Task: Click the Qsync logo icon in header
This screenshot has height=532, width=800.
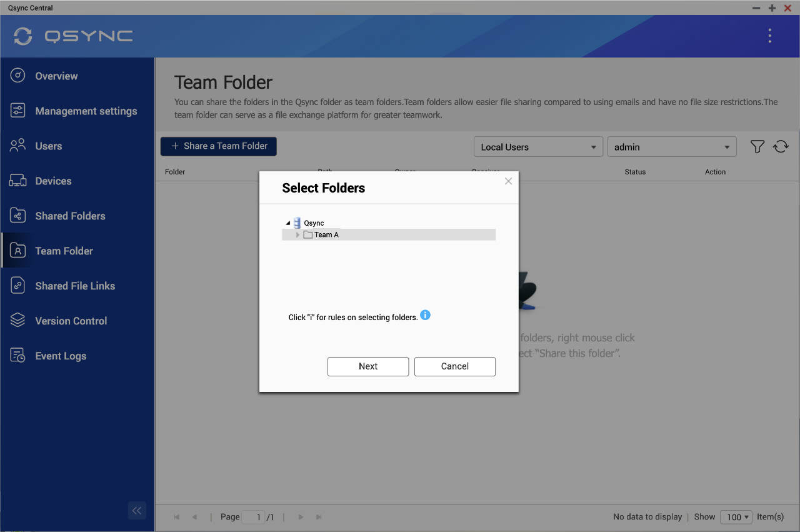Action: point(23,36)
